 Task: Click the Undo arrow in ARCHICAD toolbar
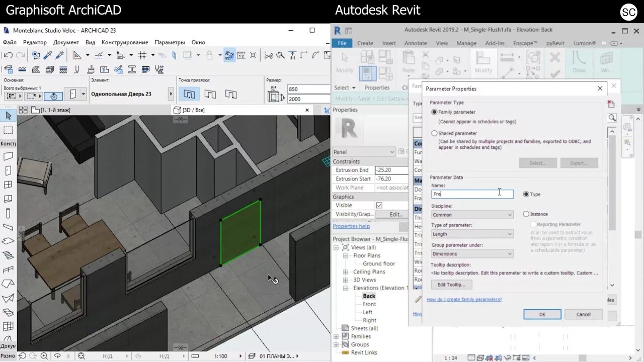click(x=8, y=55)
